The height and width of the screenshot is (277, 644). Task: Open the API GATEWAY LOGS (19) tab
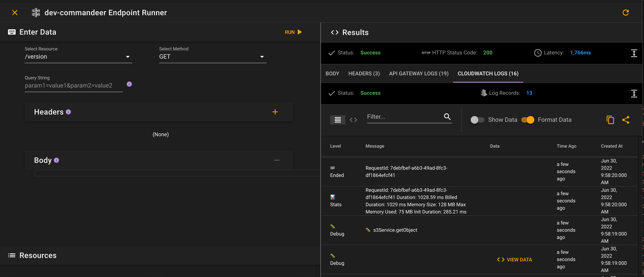click(419, 73)
